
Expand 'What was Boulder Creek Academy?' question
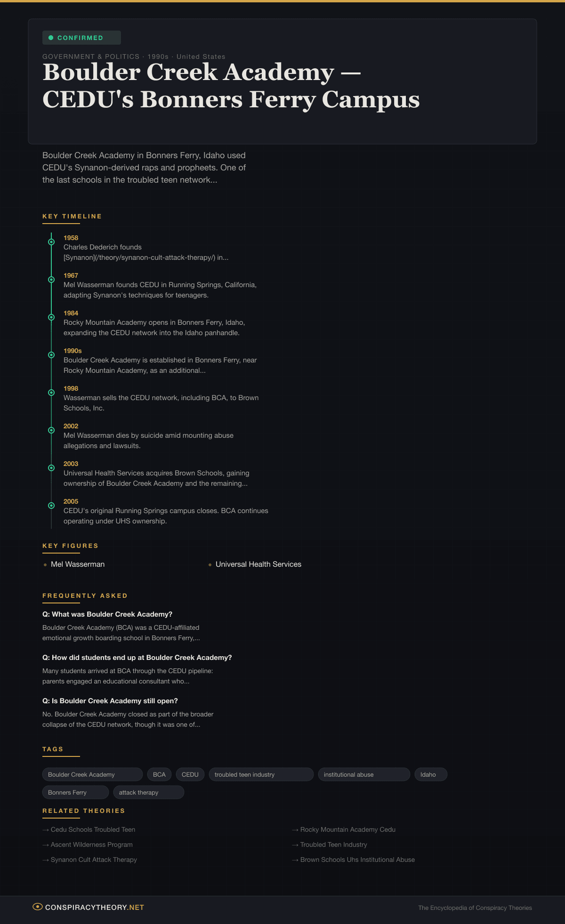107,614
